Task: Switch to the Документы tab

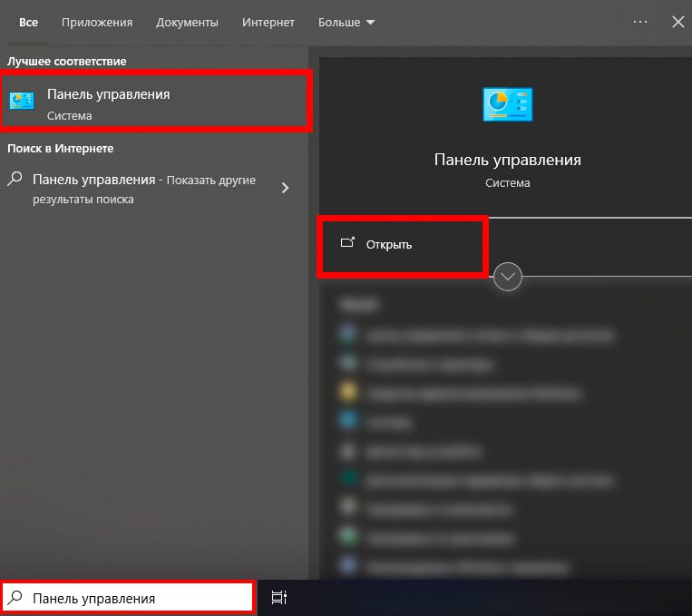Action: click(187, 22)
